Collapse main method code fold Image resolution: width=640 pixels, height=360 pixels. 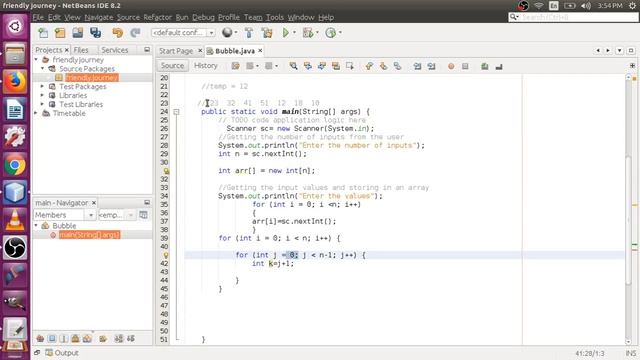(176, 111)
